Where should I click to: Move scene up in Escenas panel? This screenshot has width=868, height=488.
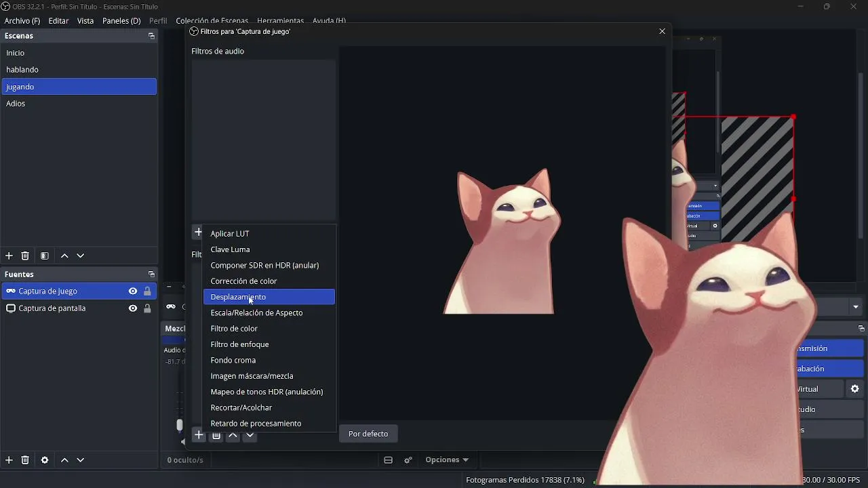(x=64, y=256)
